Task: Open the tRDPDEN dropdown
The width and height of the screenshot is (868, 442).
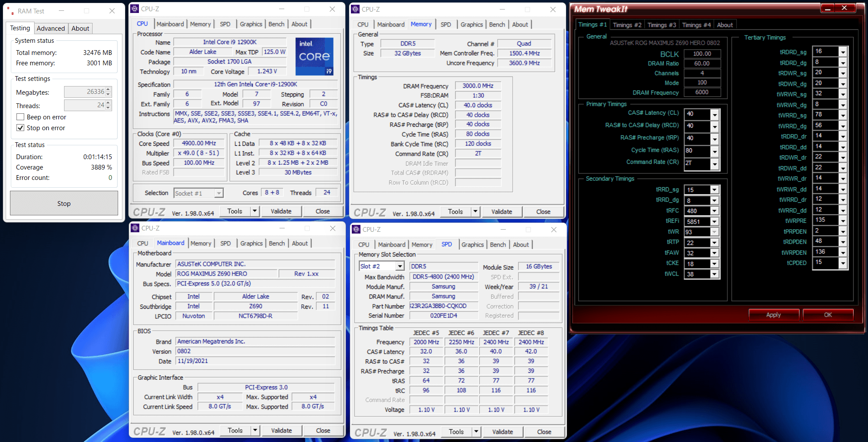Action: (843, 242)
